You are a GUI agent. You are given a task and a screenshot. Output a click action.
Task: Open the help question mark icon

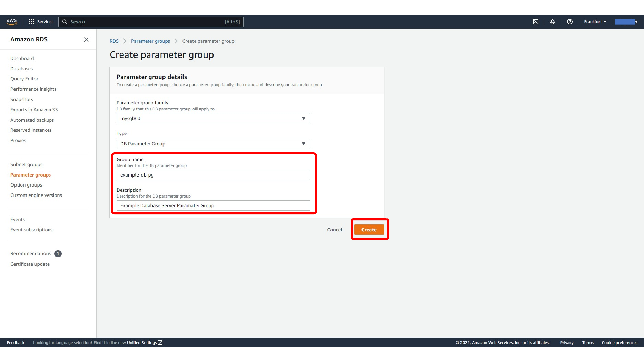[x=570, y=22]
